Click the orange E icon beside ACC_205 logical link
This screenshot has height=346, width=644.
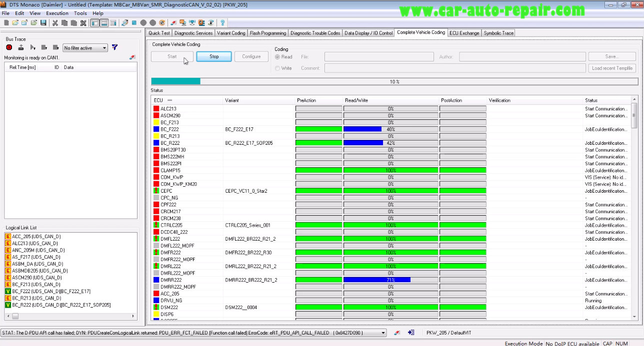tap(7, 237)
